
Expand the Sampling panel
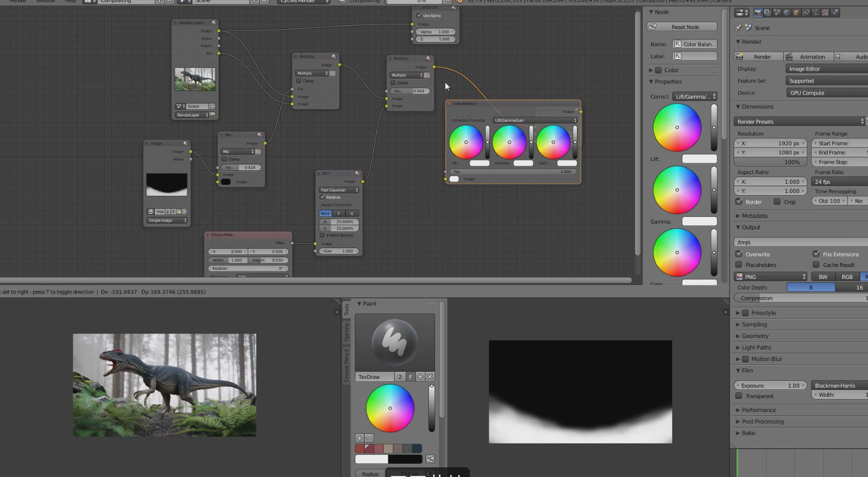[x=754, y=324]
